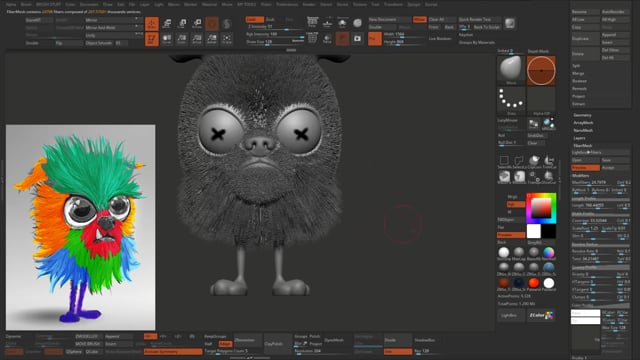Open the Mirror And Weld axis dropdown arrow
Image resolution: width=640 pixels, height=360 pixels.
(x=136, y=27)
